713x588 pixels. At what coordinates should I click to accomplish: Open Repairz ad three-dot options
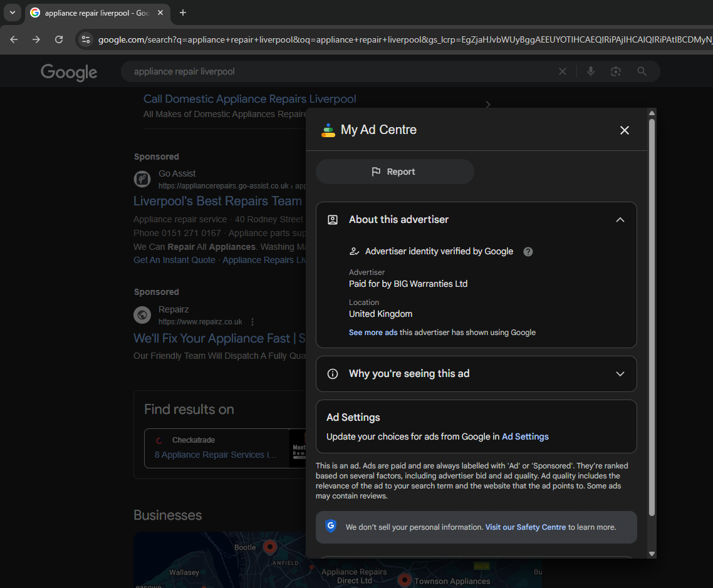[x=252, y=322]
